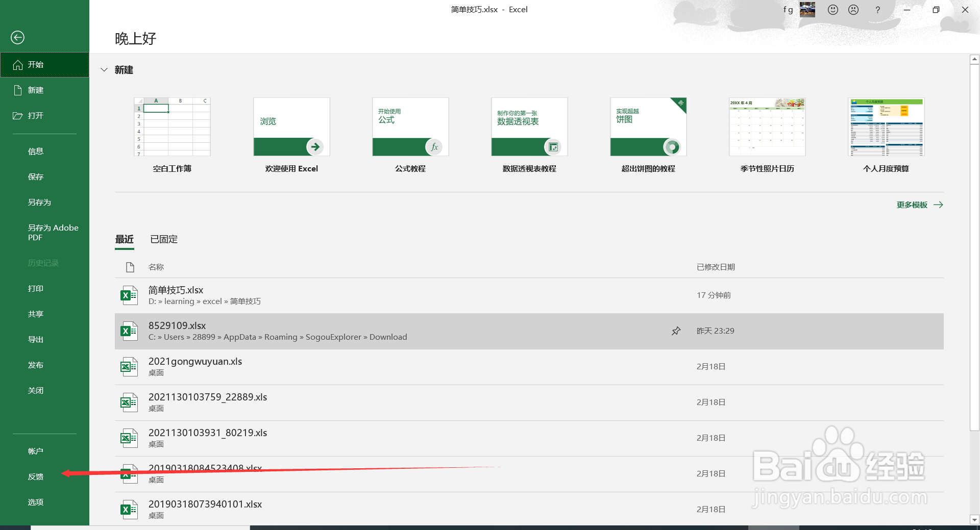
Task: Select 导出 in the sidebar
Action: pos(45,340)
